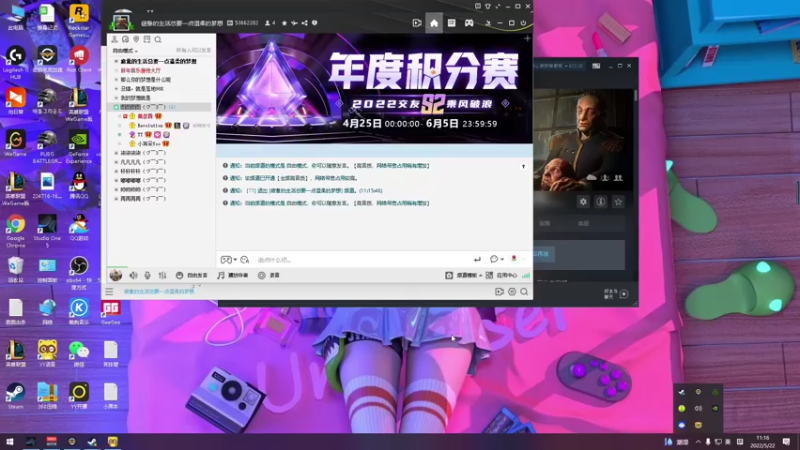Select user TT in channel tree

[x=140, y=135]
